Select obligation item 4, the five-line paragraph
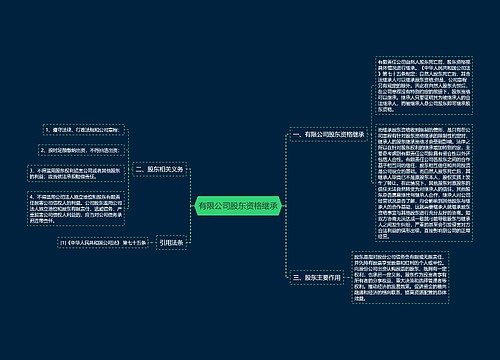 click(x=76, y=209)
